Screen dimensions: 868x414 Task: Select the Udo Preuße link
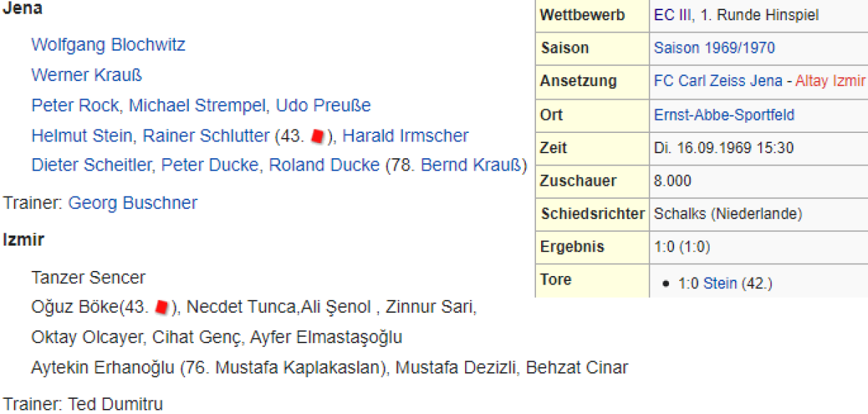coord(323,105)
